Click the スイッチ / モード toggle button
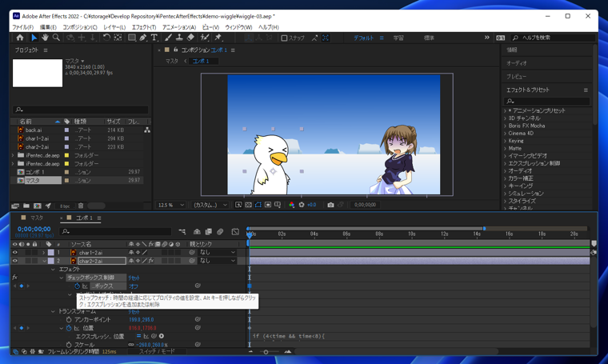This screenshot has height=364, width=608. coord(157,351)
